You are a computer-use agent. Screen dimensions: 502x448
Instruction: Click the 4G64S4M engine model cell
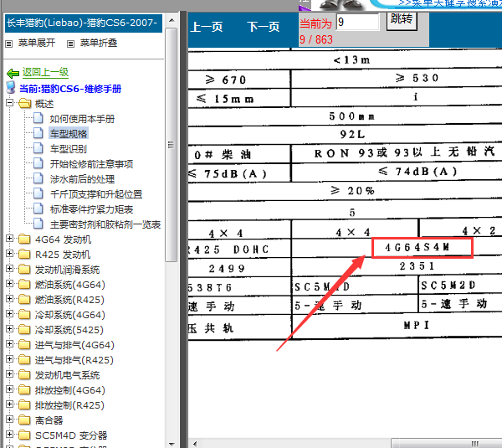[417, 247]
